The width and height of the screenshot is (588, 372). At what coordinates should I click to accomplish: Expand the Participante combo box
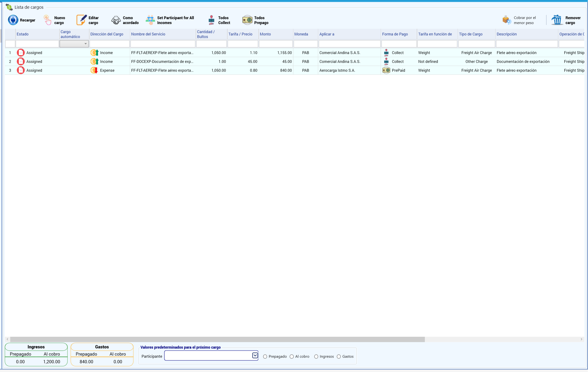coord(255,355)
